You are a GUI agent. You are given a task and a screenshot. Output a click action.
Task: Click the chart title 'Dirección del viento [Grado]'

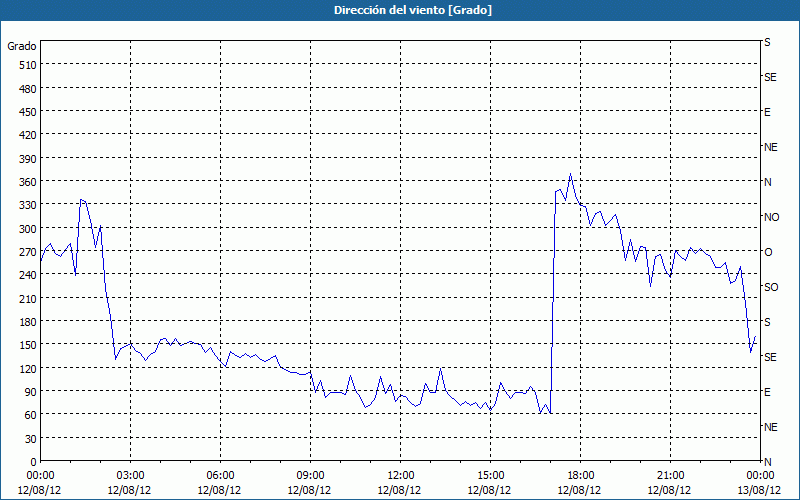413,10
